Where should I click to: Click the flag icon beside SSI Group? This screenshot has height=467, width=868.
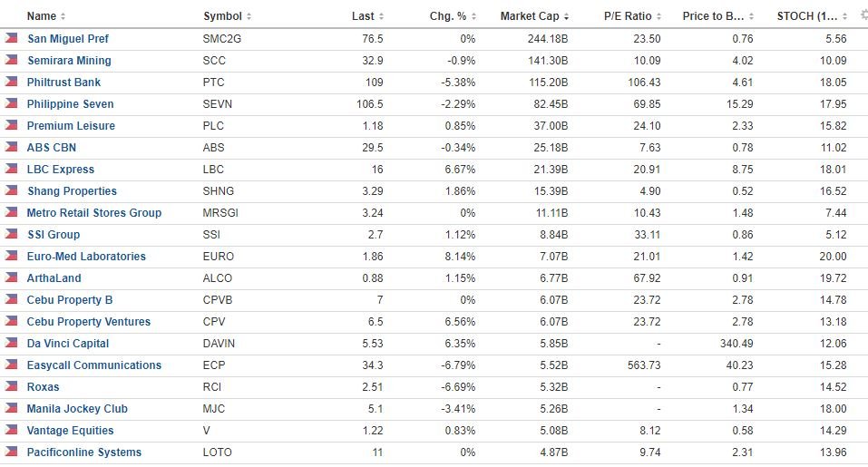coord(11,234)
